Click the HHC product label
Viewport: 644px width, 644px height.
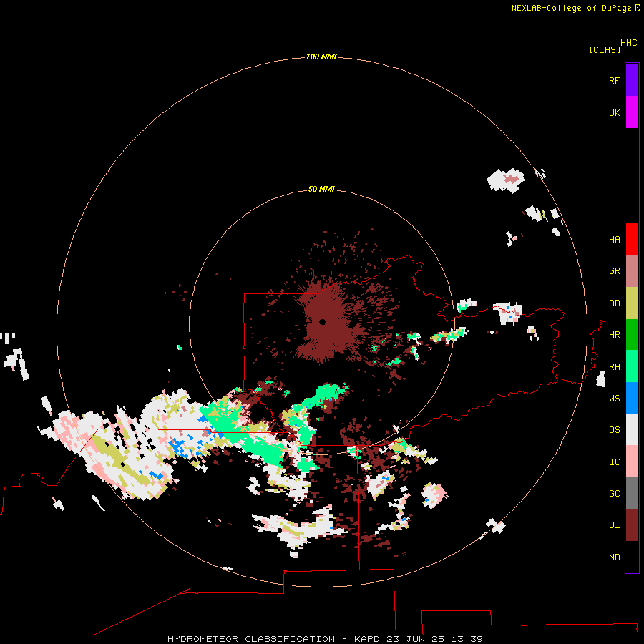pyautogui.click(x=629, y=43)
